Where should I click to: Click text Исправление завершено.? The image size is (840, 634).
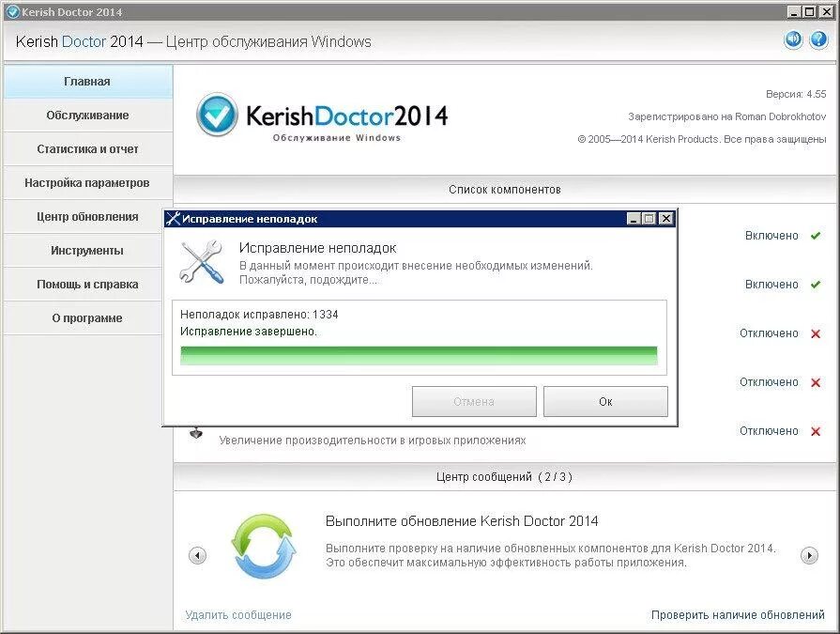pyautogui.click(x=249, y=332)
